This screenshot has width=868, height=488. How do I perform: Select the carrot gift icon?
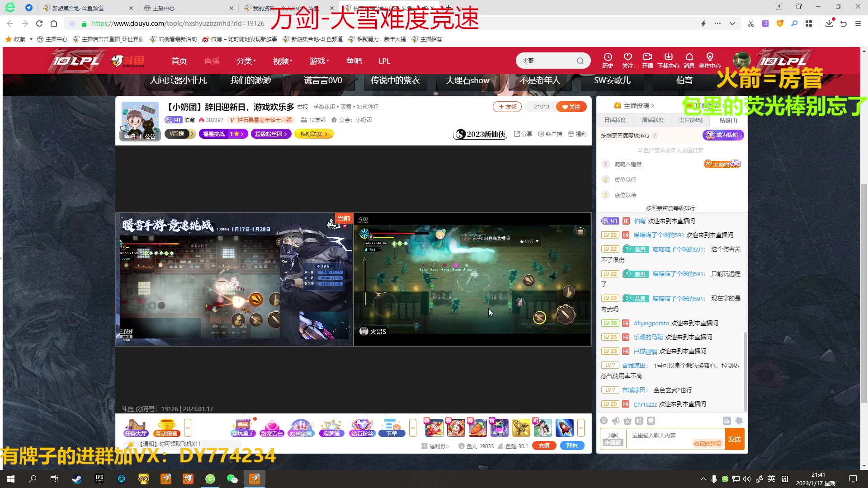(x=477, y=428)
